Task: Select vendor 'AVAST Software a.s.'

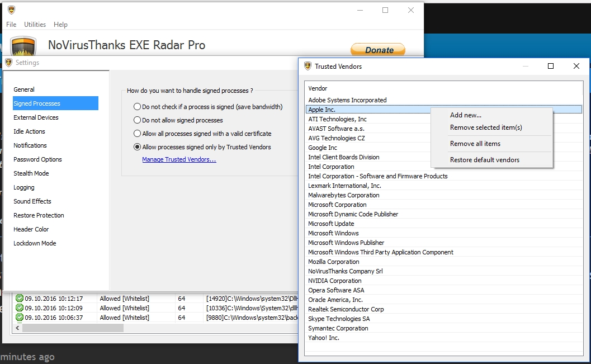Action: 336,129
